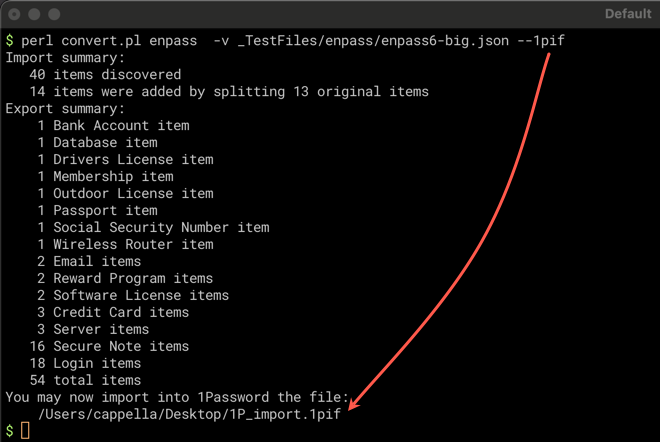Click the "Export summary:" heading
Screen dimensions: 660x442
click(65, 109)
